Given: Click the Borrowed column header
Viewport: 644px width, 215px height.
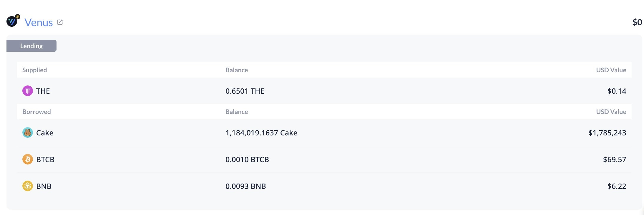Looking at the screenshot, I should 36,112.
